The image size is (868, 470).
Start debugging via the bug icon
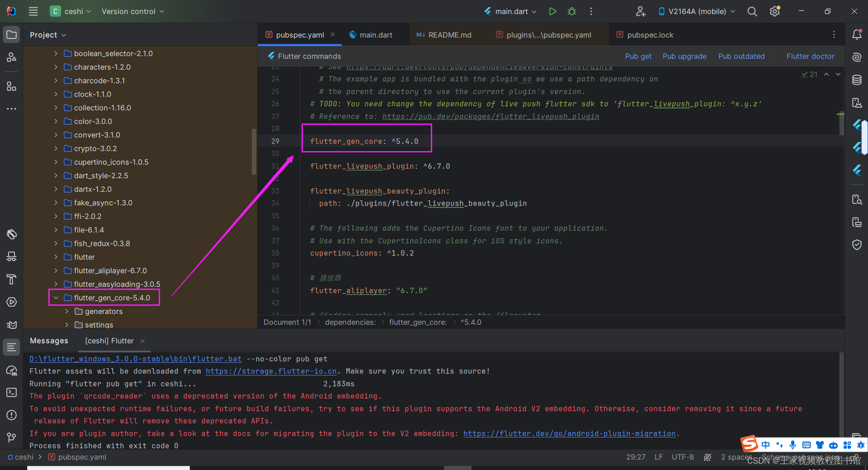571,11
